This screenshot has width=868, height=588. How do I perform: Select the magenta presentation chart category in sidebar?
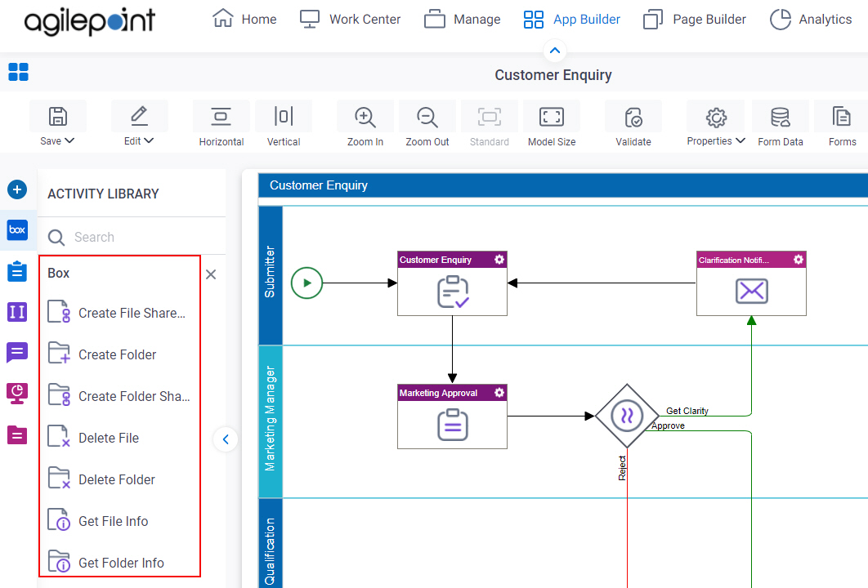pos(17,394)
